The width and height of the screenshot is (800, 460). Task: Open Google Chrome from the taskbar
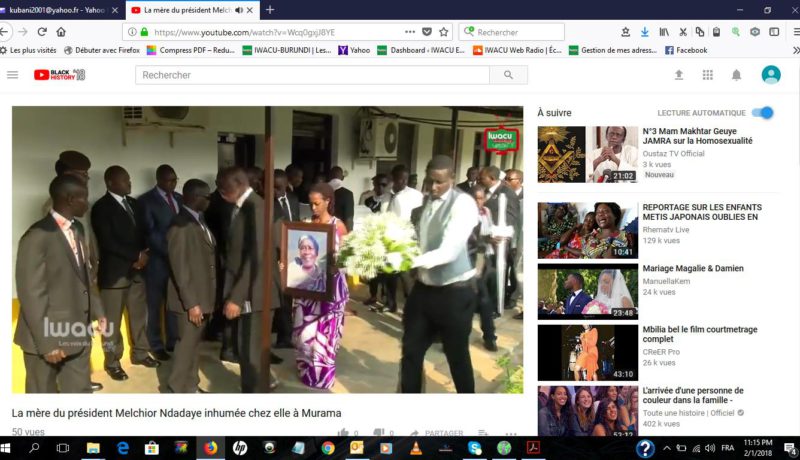[328, 448]
